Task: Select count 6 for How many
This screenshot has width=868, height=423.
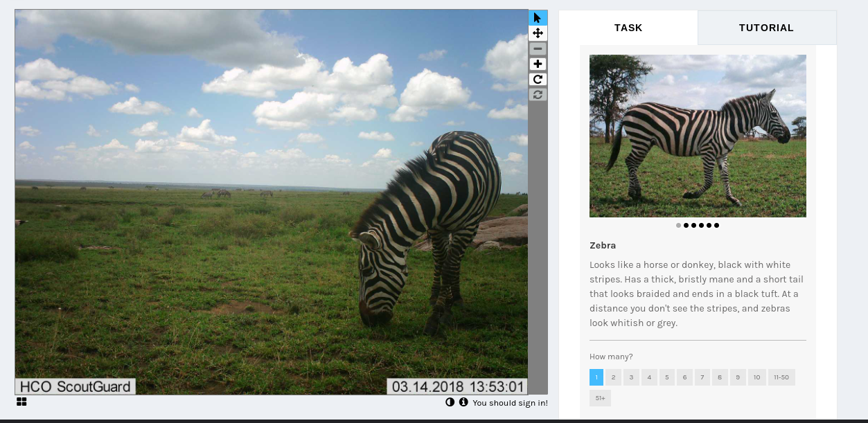Action: [684, 377]
